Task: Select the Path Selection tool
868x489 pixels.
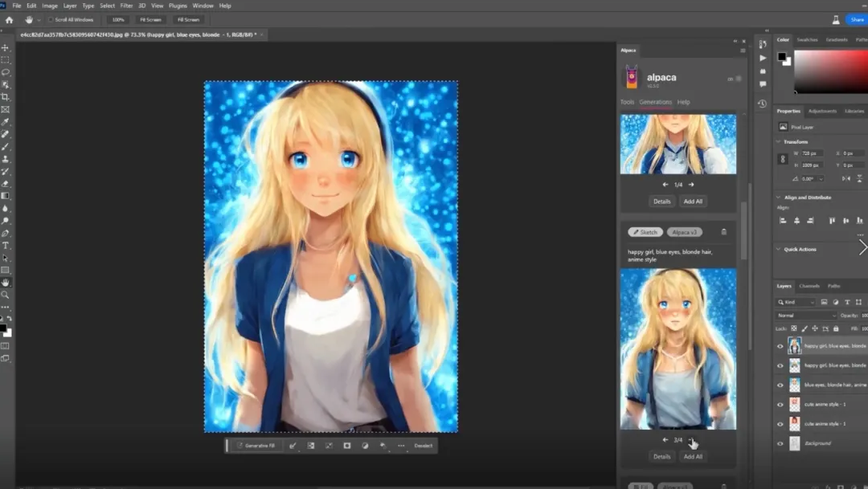Action: coord(6,258)
